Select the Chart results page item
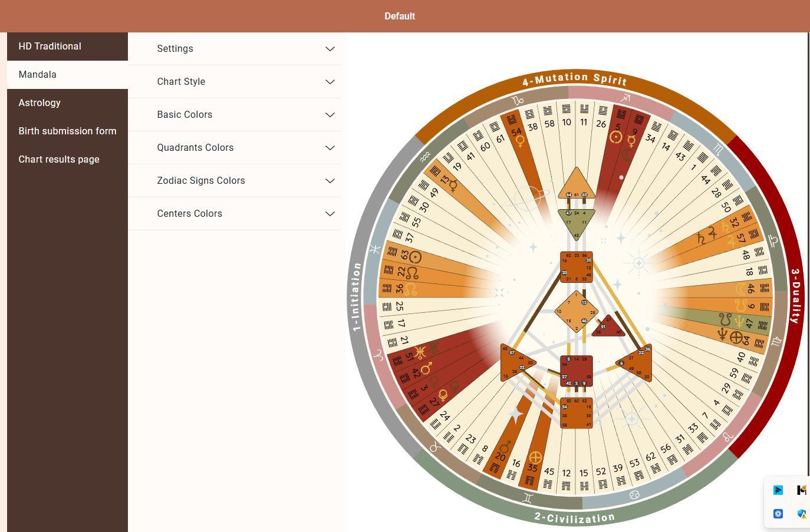 coord(59,160)
